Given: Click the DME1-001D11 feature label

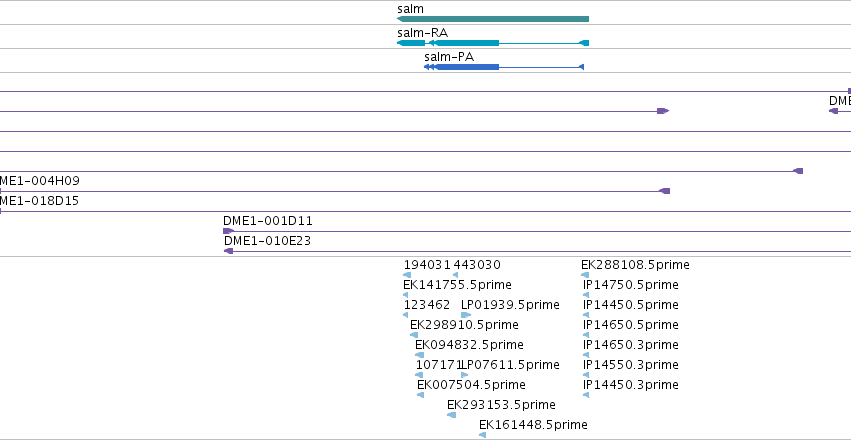Looking at the screenshot, I should coord(268,221).
